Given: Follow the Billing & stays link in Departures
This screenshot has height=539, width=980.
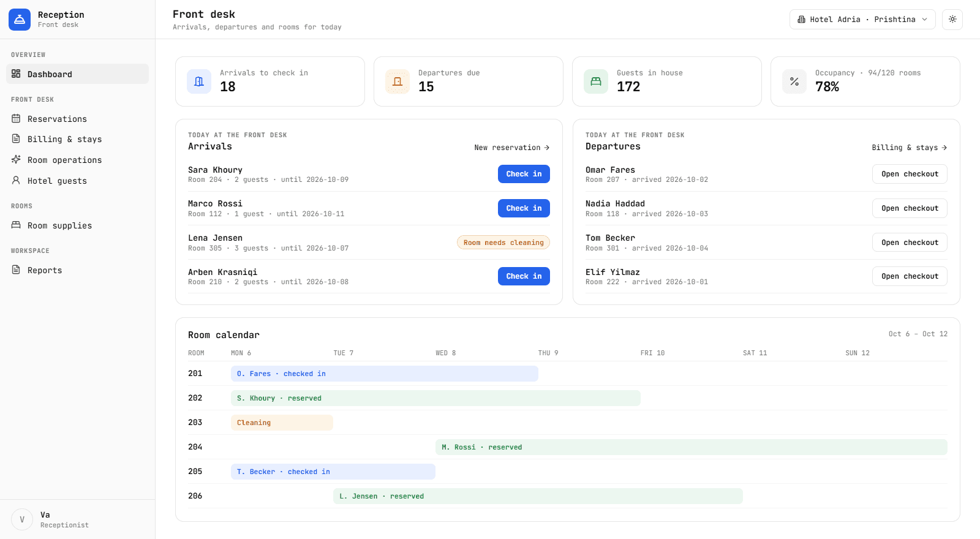Looking at the screenshot, I should (x=910, y=148).
